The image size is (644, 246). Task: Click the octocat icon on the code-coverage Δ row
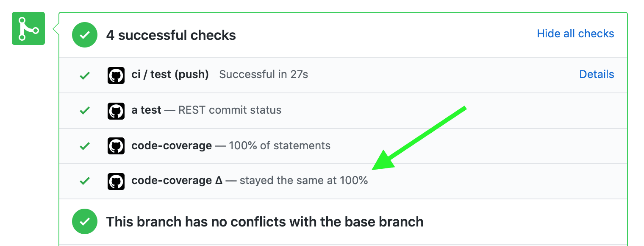point(116,181)
